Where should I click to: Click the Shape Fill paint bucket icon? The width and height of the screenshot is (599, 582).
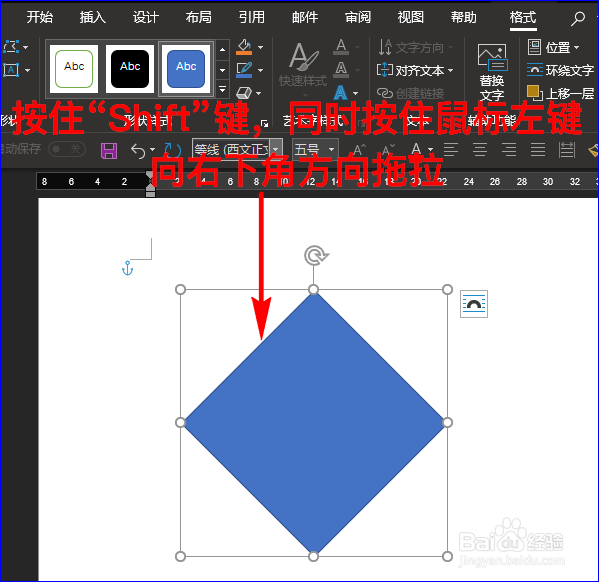tap(244, 47)
